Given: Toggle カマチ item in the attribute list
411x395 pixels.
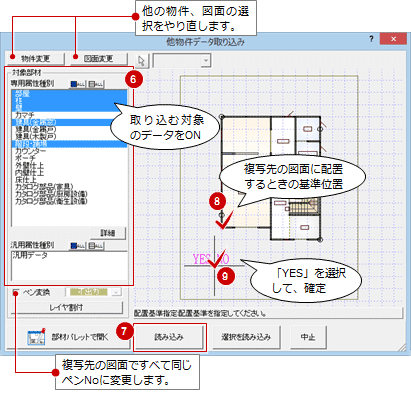Looking at the screenshot, I should (x=69, y=115).
